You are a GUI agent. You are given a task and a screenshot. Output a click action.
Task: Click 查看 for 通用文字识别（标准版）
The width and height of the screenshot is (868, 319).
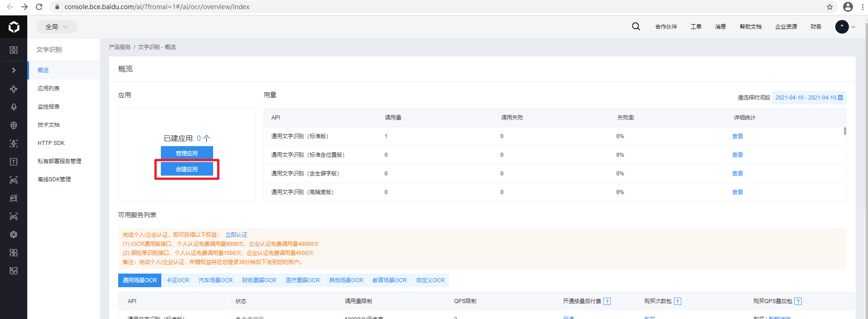[x=738, y=136]
